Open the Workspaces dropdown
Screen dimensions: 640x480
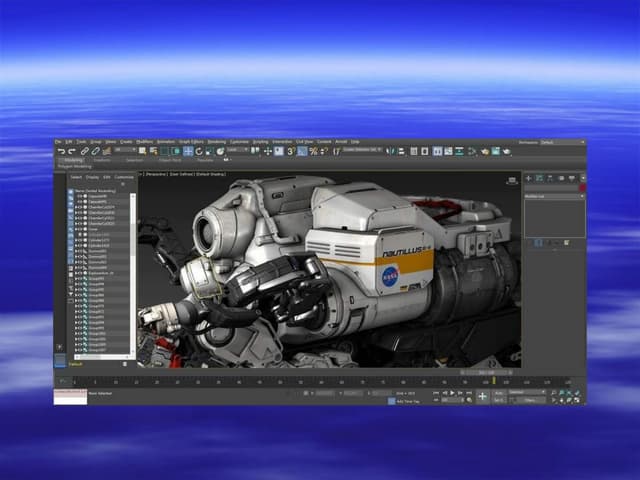pos(561,142)
